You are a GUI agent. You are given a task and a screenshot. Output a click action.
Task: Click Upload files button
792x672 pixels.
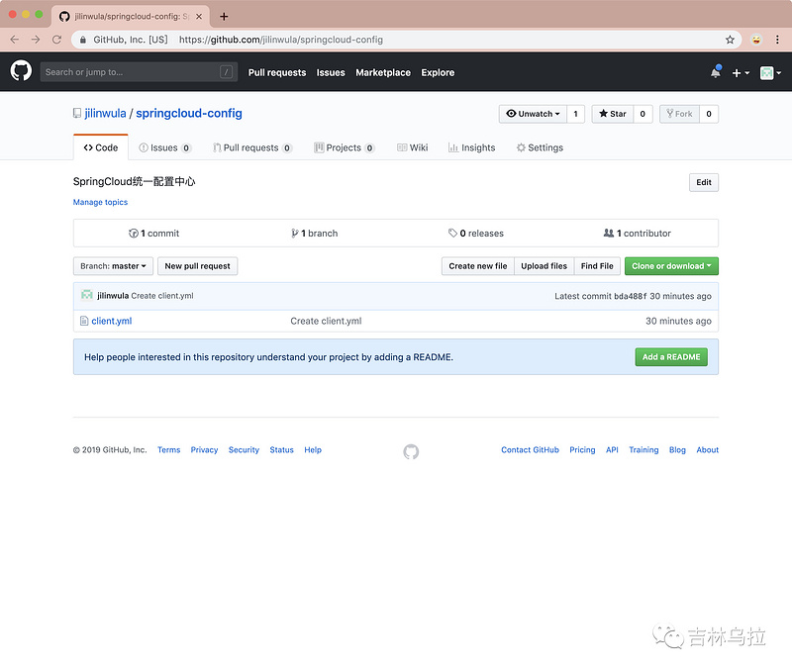pyautogui.click(x=544, y=266)
